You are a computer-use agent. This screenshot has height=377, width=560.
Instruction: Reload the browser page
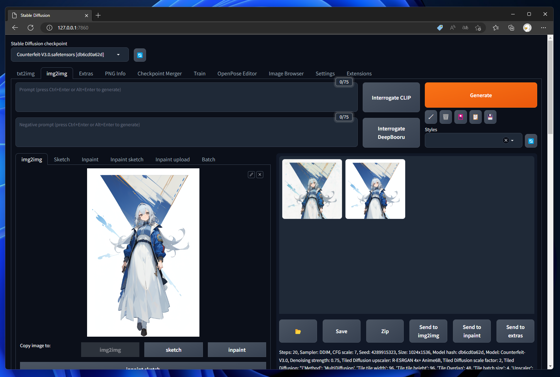point(31,27)
